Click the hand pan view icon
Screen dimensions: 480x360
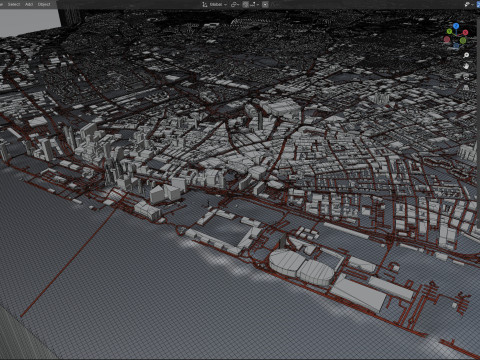[x=466, y=66]
